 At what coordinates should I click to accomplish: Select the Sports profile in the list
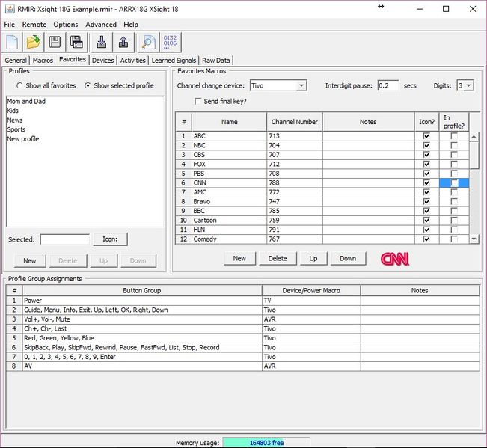pos(16,129)
